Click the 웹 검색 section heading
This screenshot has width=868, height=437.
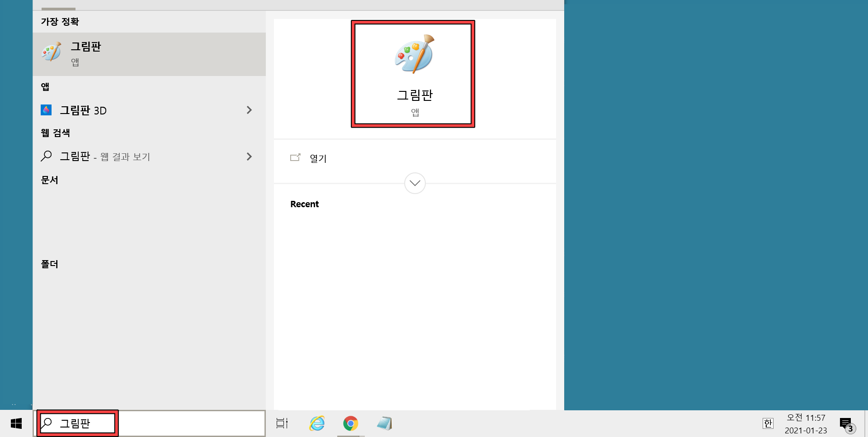(55, 133)
